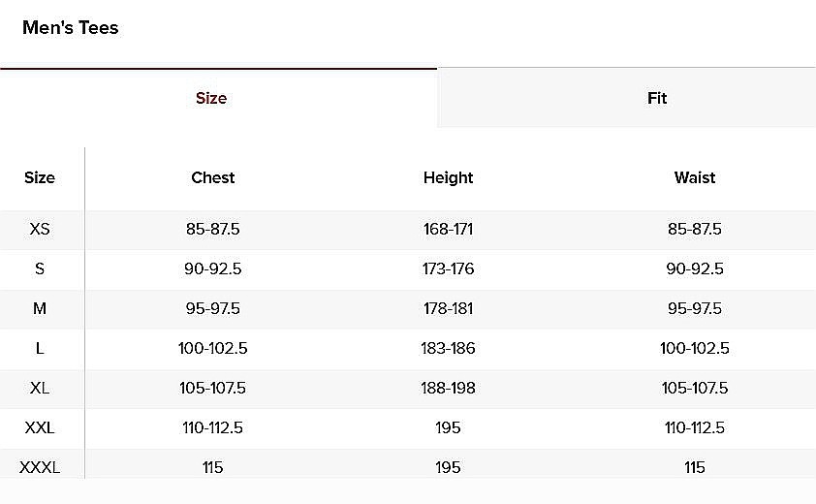Switch to the Fit tab
The width and height of the screenshot is (816, 504).
[657, 98]
